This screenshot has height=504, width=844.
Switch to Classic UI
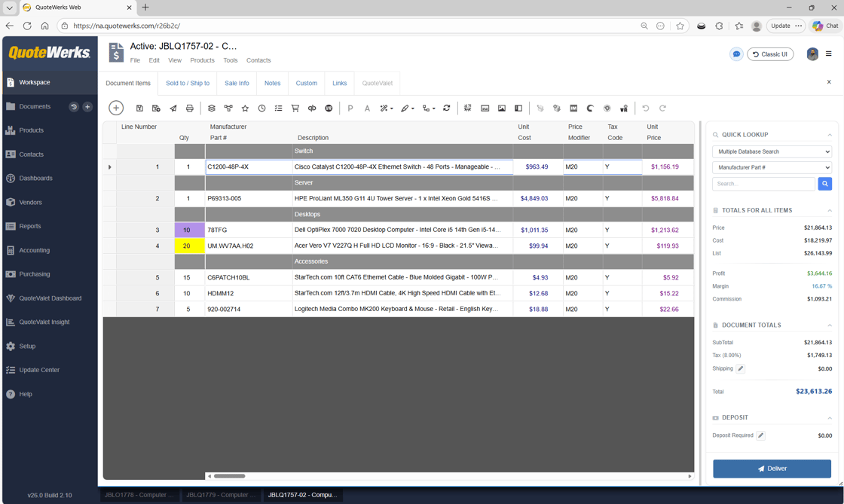click(770, 54)
